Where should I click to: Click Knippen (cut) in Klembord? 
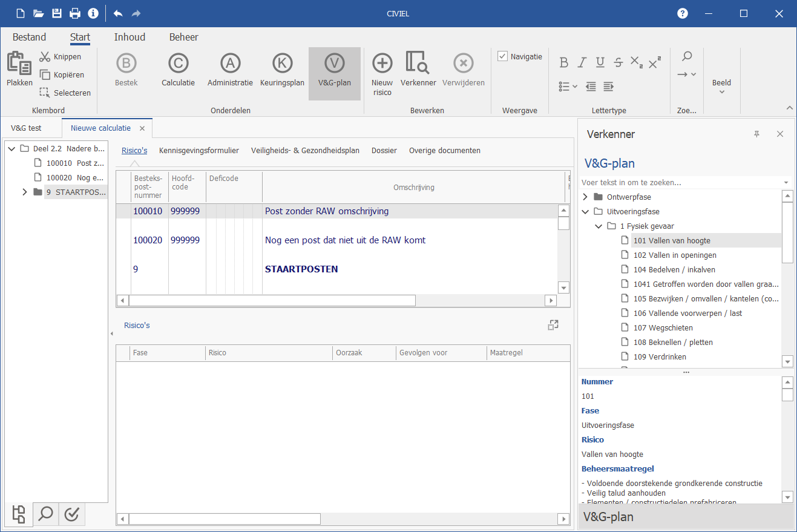pyautogui.click(x=60, y=57)
